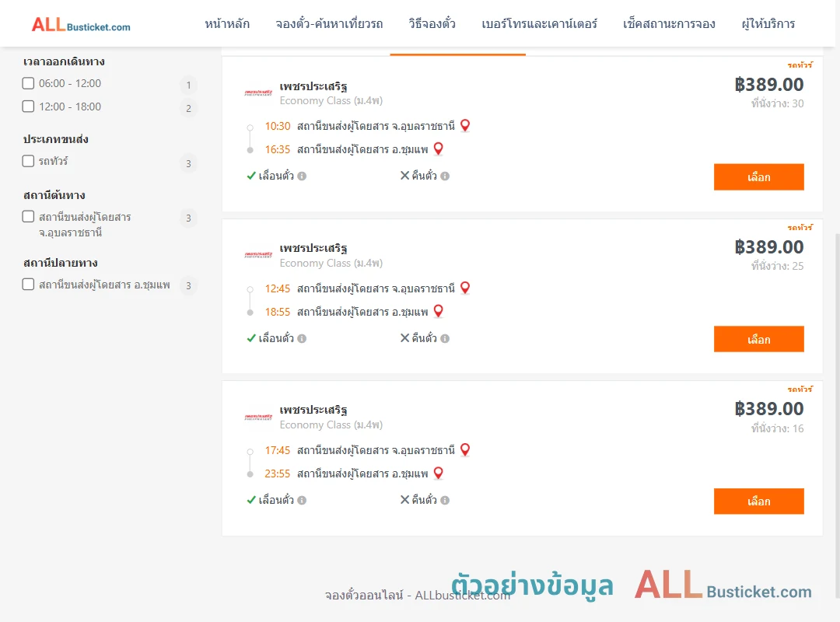Click เพชรประเสริฐ operator name on 12:45 trip
The height and width of the screenshot is (622, 840).
point(313,248)
